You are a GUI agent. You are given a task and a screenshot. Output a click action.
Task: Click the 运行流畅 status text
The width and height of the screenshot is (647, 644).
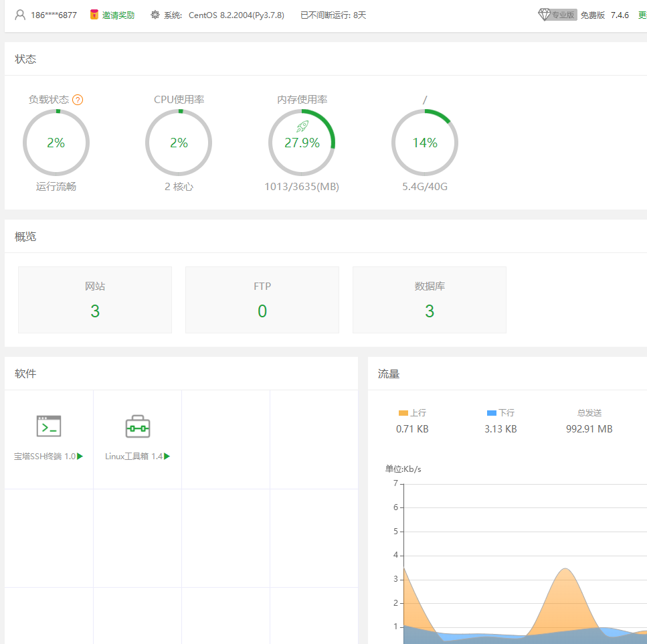(56, 187)
